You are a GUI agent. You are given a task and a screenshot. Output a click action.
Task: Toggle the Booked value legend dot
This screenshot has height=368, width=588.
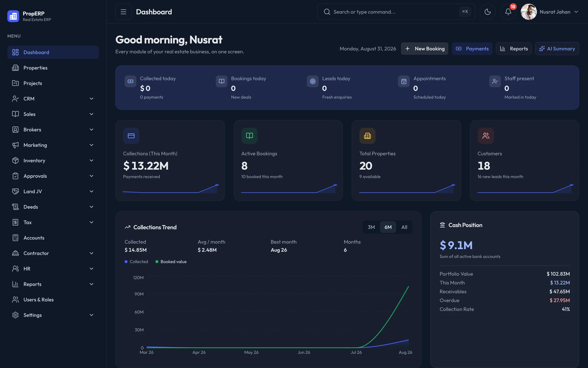tap(157, 261)
